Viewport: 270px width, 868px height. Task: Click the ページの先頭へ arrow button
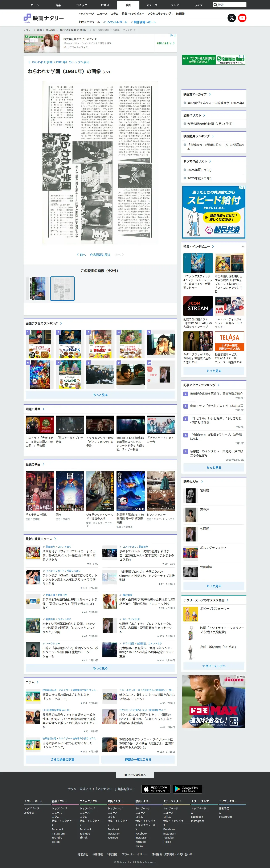coord(135,775)
